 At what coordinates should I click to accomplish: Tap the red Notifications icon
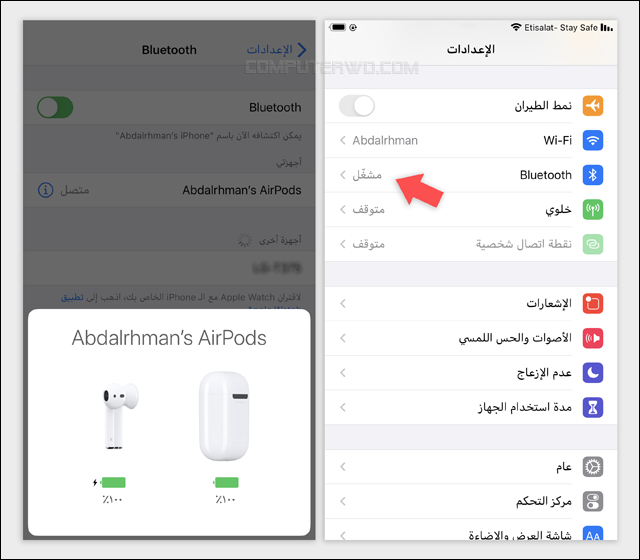click(x=593, y=303)
